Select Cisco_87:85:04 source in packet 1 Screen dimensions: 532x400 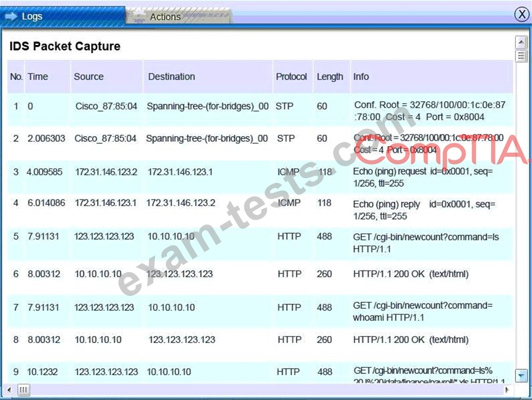[x=106, y=106]
